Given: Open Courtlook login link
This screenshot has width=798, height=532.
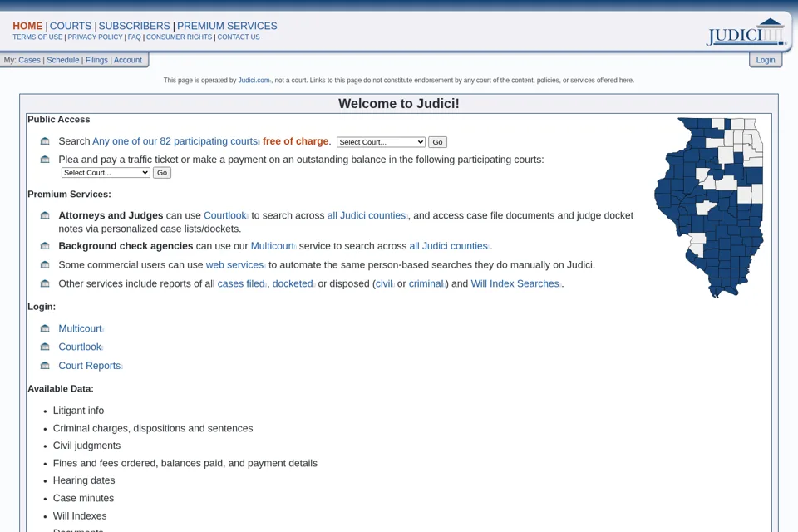Looking at the screenshot, I should [80, 347].
